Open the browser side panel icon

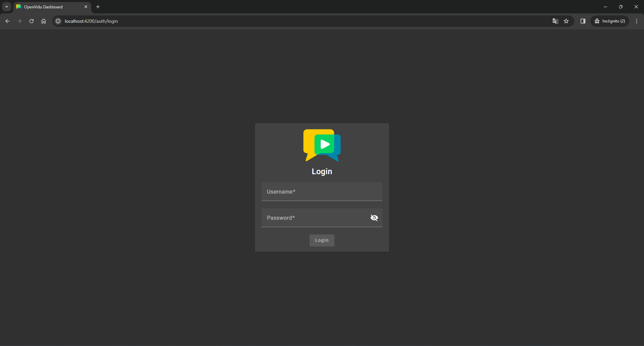583,21
